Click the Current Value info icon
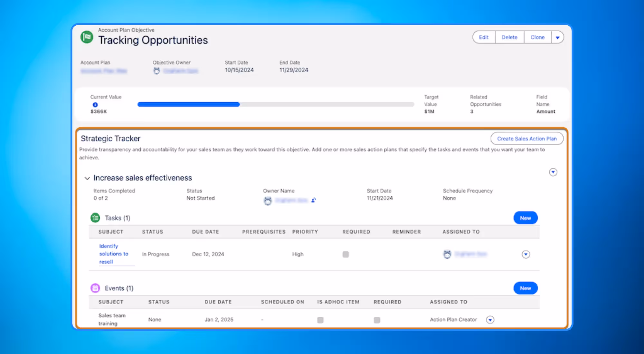The image size is (644, 354). click(95, 105)
